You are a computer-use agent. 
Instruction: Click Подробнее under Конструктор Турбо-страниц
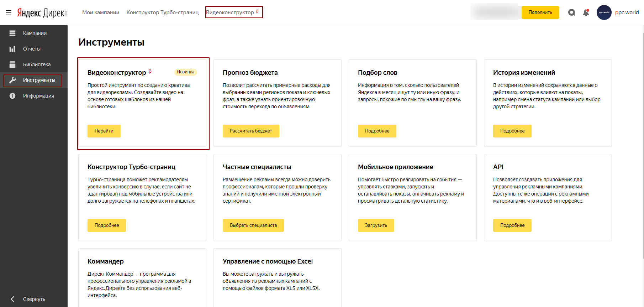[107, 225]
